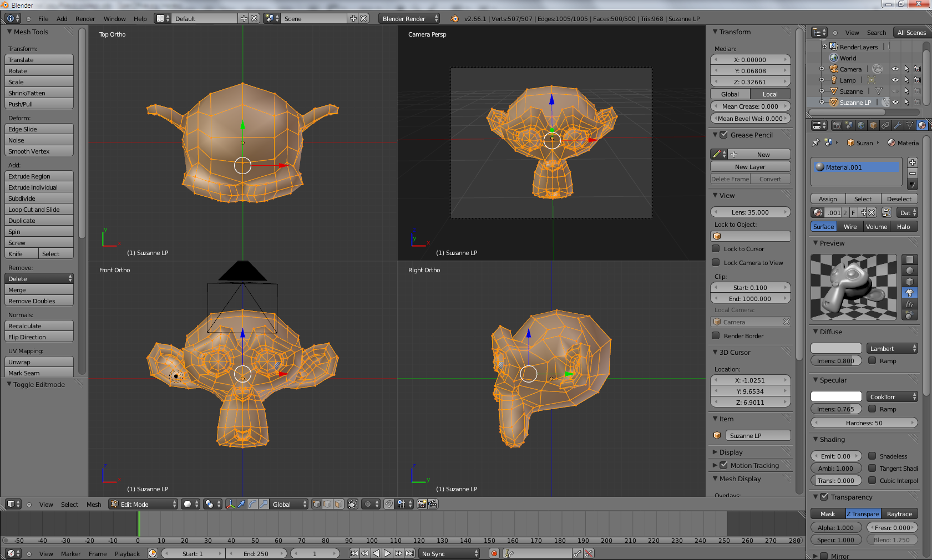Image resolution: width=932 pixels, height=560 pixels.
Task: Open Render properties tab camera icon
Action: tap(837, 125)
